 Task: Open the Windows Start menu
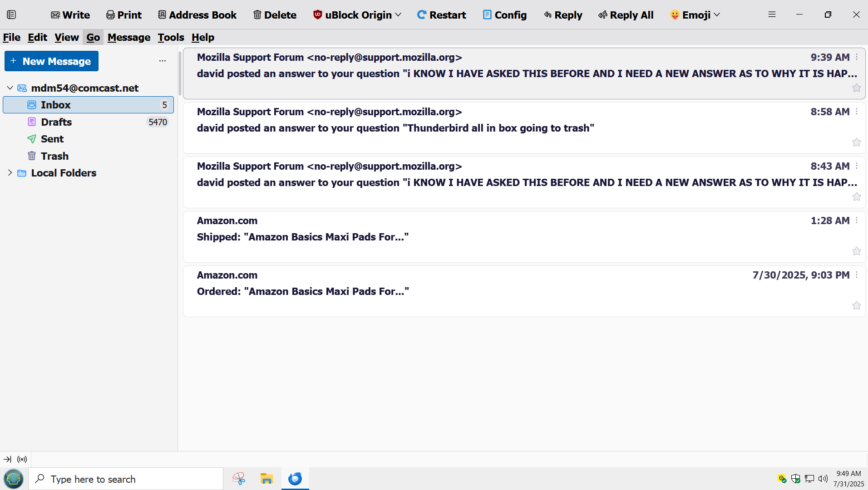(x=14, y=479)
